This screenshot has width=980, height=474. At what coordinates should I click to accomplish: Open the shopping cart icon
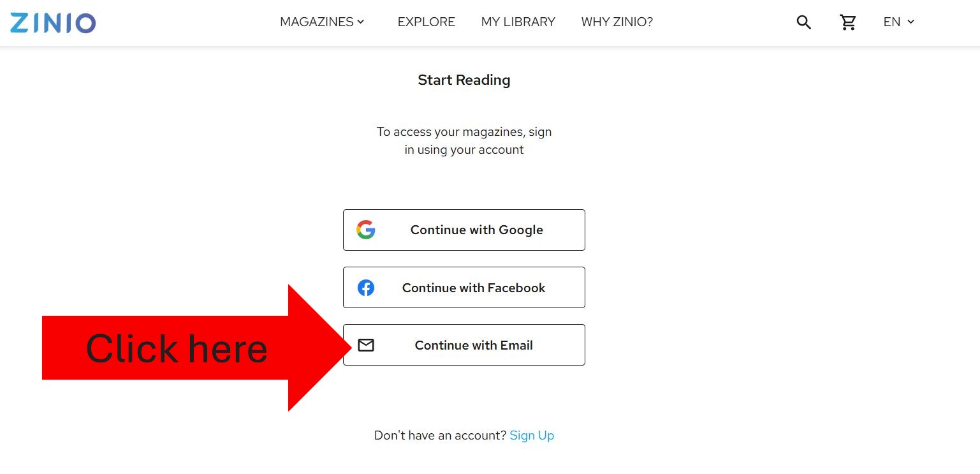pyautogui.click(x=848, y=22)
